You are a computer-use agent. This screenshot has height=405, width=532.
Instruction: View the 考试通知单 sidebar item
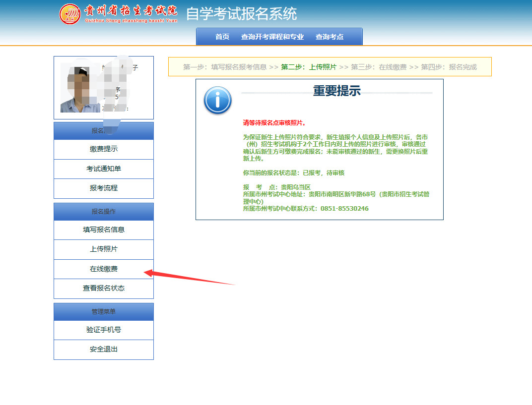point(104,169)
